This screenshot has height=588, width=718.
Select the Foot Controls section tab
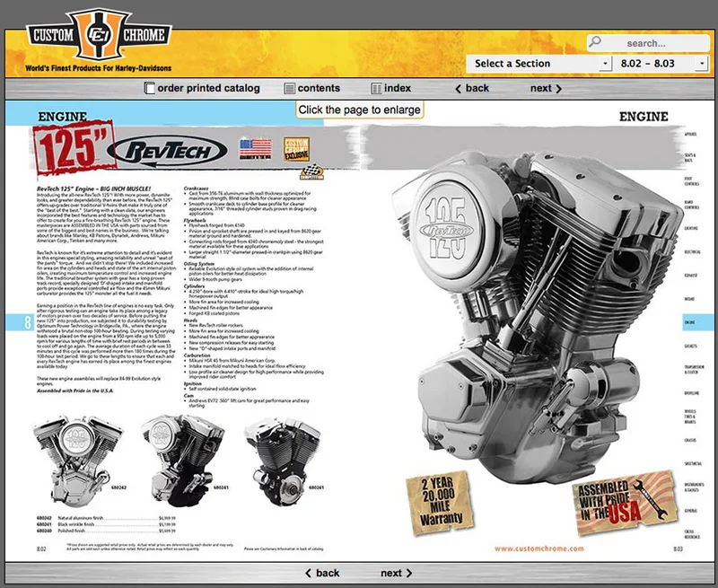[x=691, y=181]
